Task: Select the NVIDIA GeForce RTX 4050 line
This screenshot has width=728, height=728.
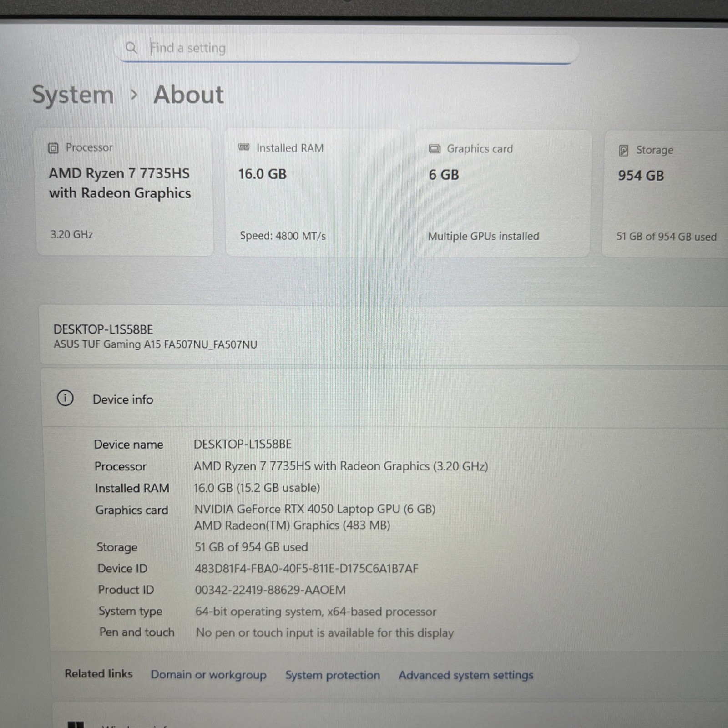Action: 315,509
